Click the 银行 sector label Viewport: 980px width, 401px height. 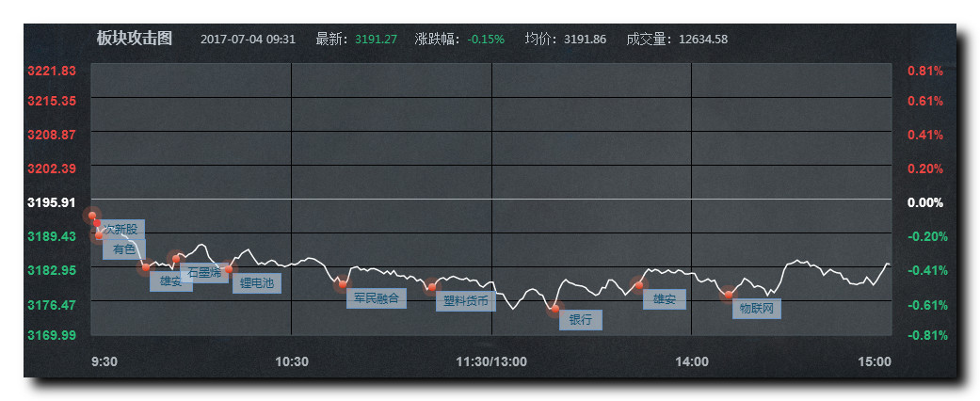tap(580, 320)
